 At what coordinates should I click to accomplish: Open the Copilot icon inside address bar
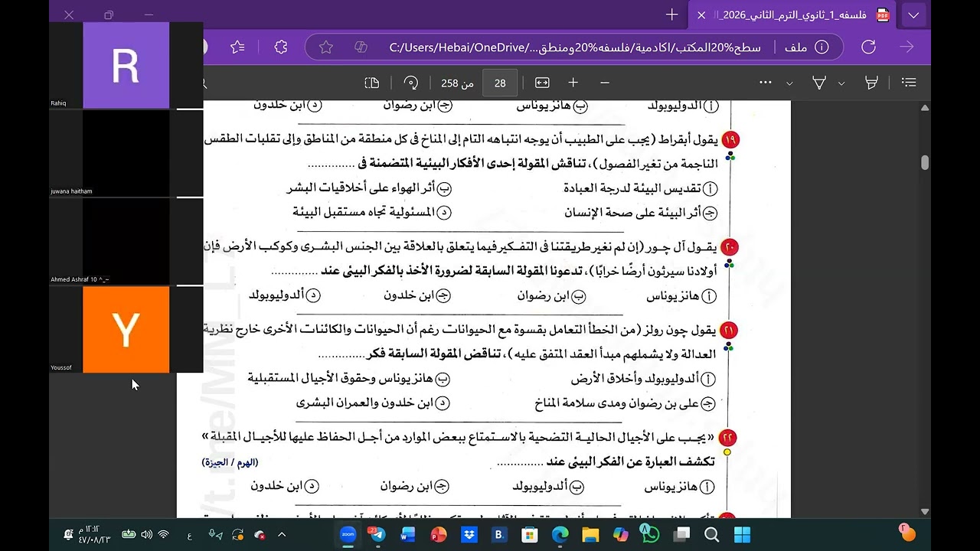(x=361, y=47)
